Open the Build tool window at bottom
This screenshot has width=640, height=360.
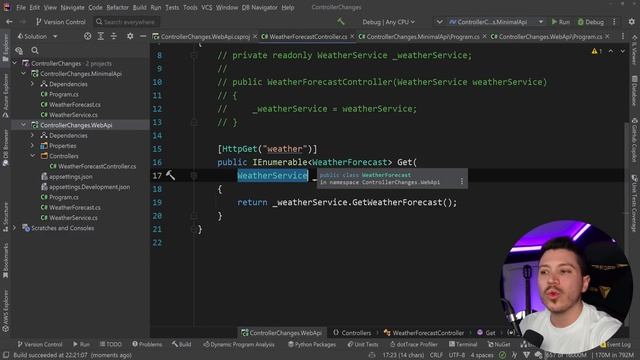[x=182, y=344]
